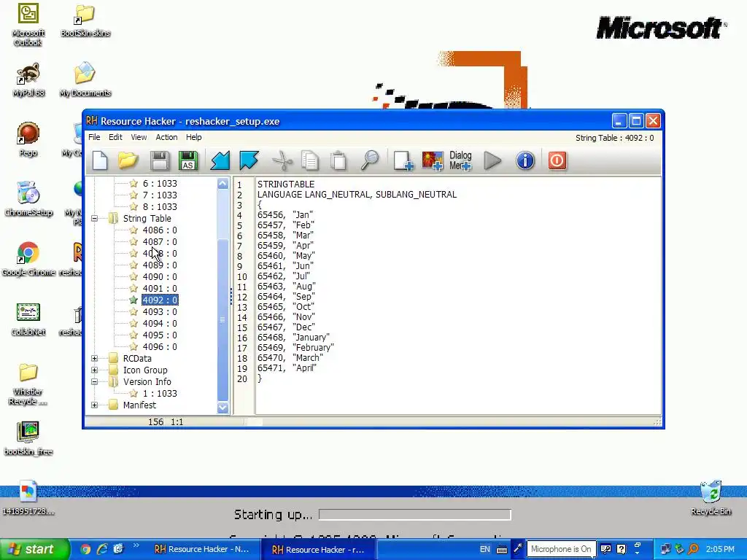Image resolution: width=747 pixels, height=560 pixels.
Task: Click the Paste clipboard icon
Action: click(338, 160)
